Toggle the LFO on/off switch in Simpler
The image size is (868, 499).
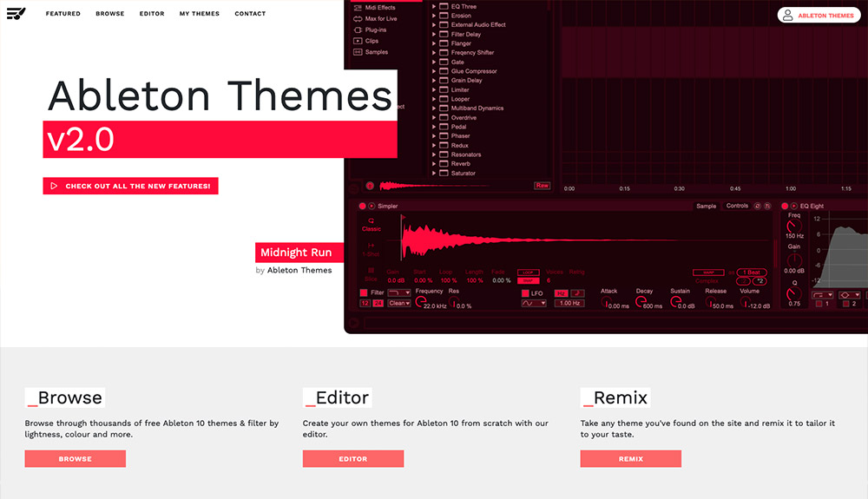pyautogui.click(x=525, y=293)
